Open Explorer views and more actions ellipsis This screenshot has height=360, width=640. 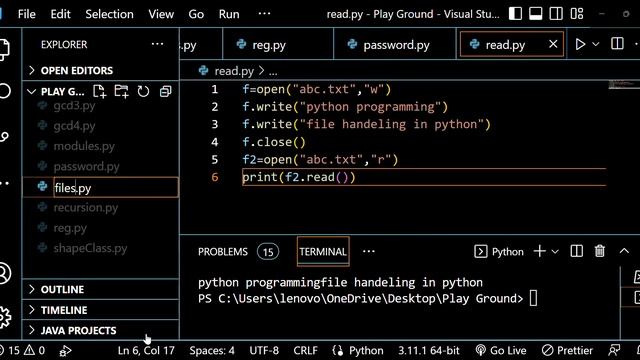click(158, 44)
